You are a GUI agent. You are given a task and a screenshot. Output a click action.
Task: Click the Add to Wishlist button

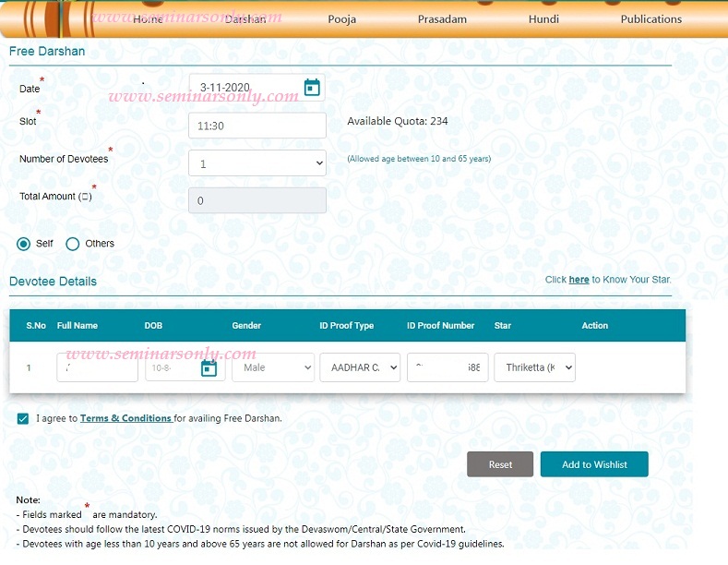594,464
